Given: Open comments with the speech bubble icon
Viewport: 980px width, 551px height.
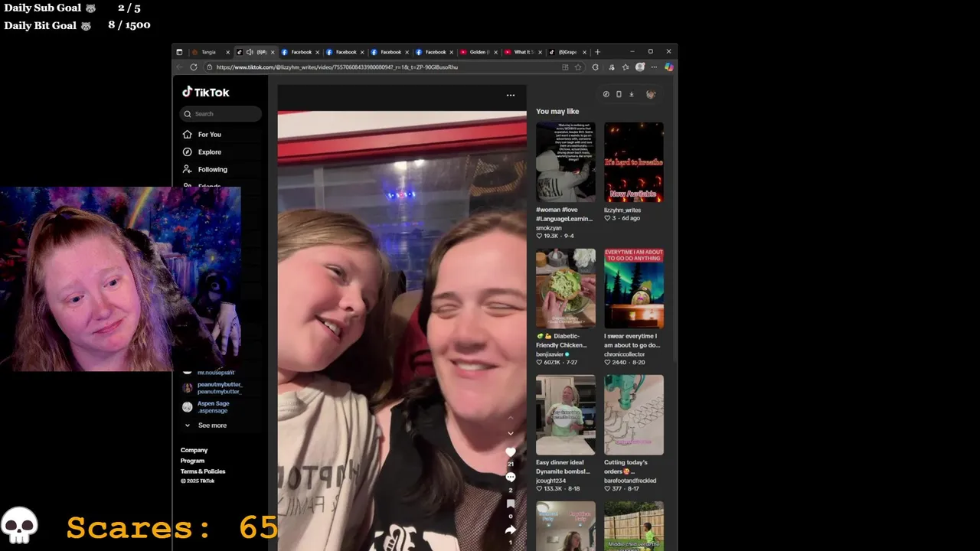Looking at the screenshot, I should point(511,478).
